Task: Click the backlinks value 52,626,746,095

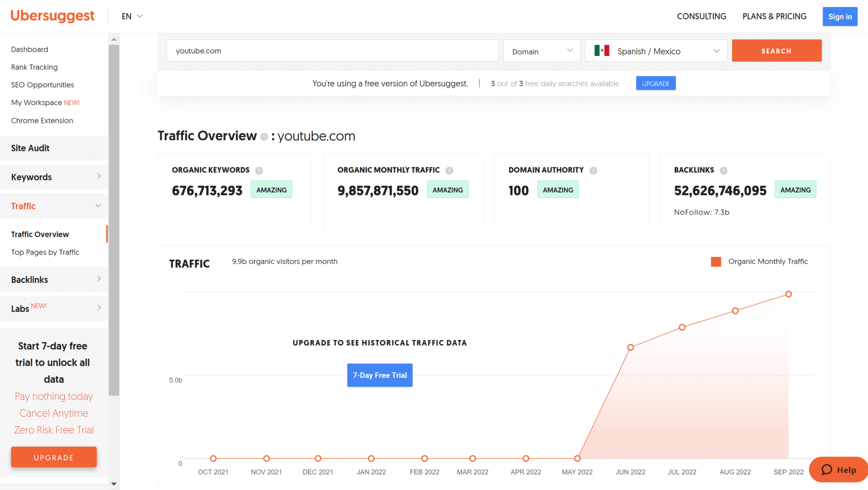Action: pyautogui.click(x=720, y=191)
